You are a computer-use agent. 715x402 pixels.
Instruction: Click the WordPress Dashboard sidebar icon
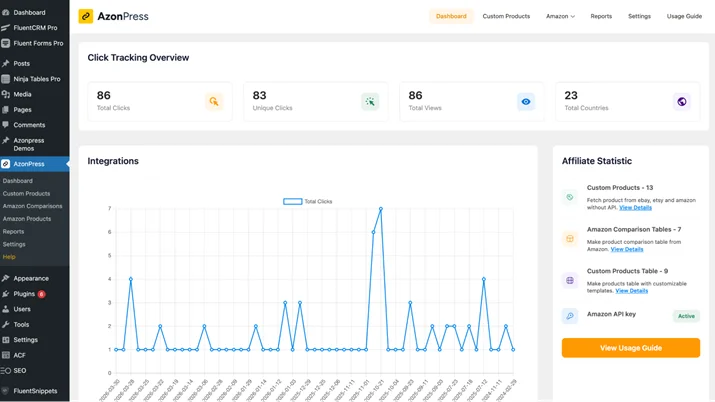click(x=5, y=12)
